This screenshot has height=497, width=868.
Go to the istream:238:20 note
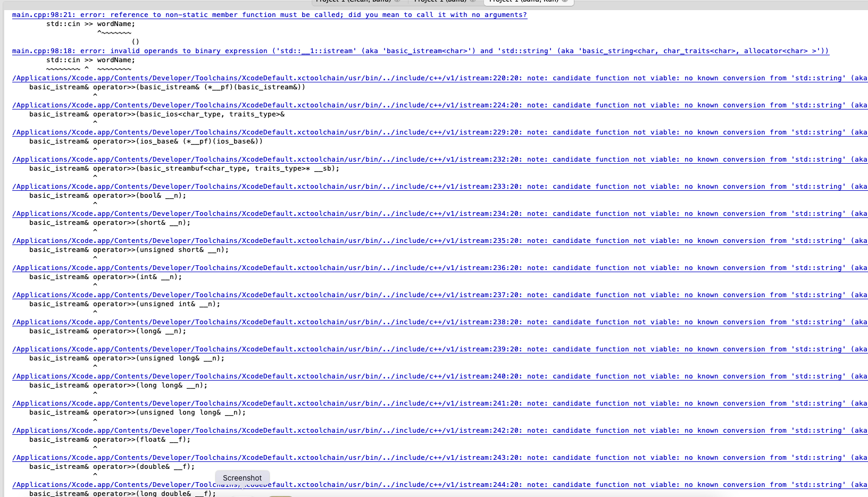(x=440, y=322)
